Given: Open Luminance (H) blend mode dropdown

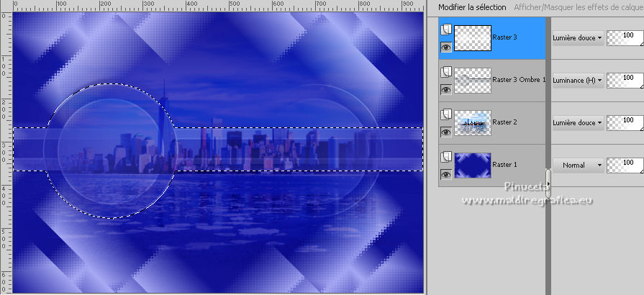Looking at the screenshot, I should [x=578, y=81].
